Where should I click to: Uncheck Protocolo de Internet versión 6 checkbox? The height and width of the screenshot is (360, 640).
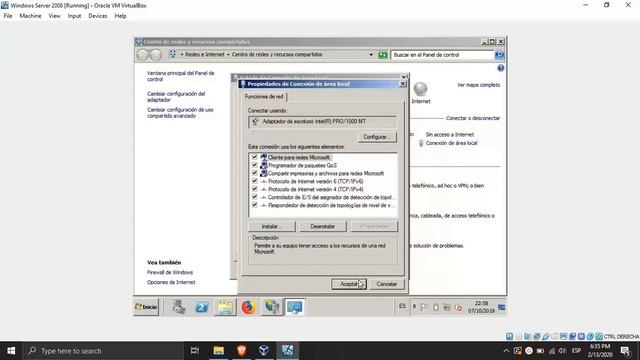(x=255, y=181)
